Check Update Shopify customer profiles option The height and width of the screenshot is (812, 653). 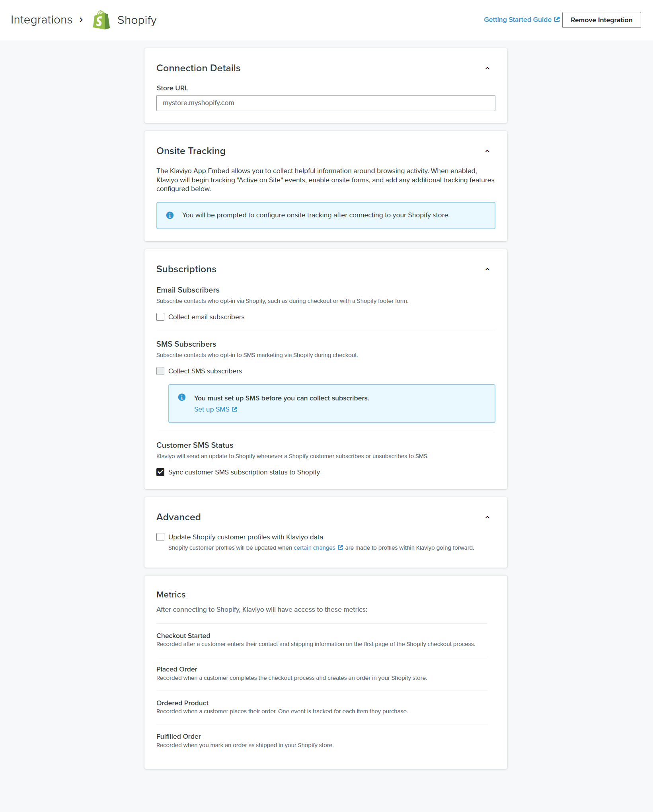pyautogui.click(x=160, y=537)
